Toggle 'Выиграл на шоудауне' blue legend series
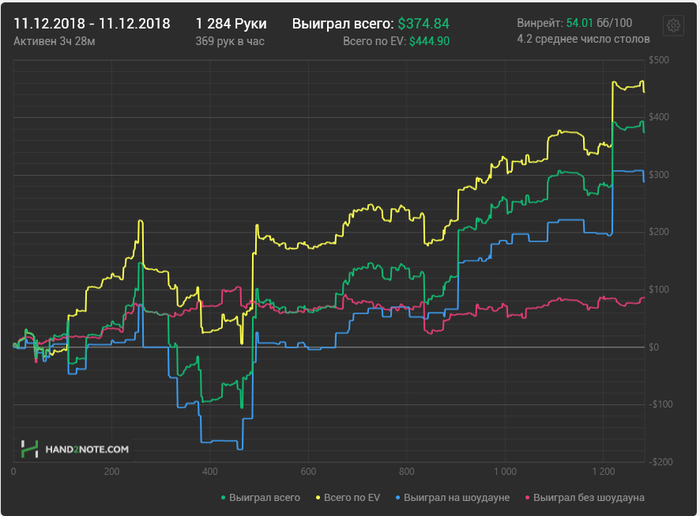Viewport: 700px width, 516px height. pos(452,497)
